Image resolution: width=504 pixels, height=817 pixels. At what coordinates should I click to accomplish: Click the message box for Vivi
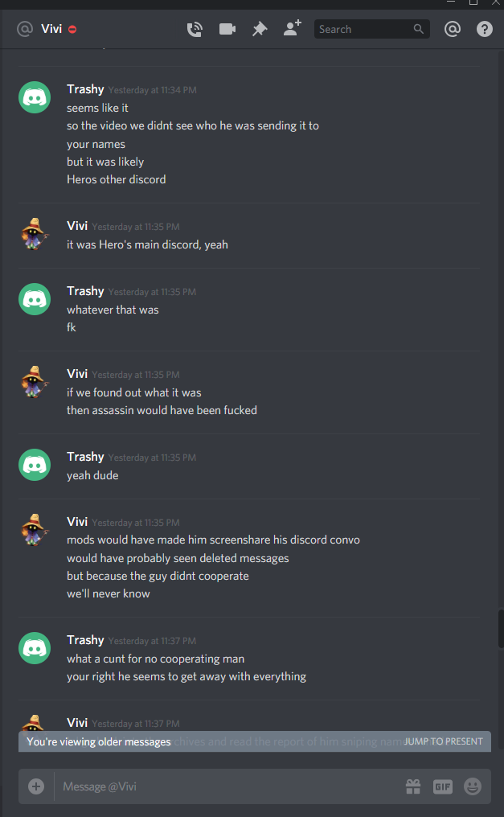229,786
